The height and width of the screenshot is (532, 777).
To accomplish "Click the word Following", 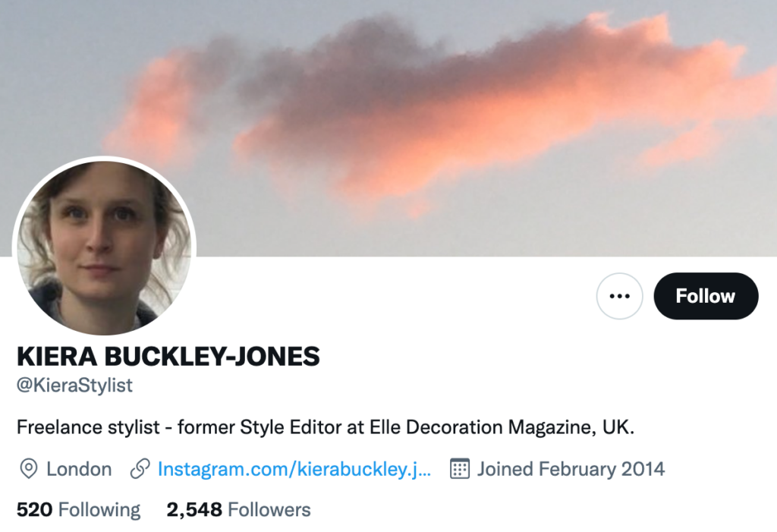I will (99, 510).
